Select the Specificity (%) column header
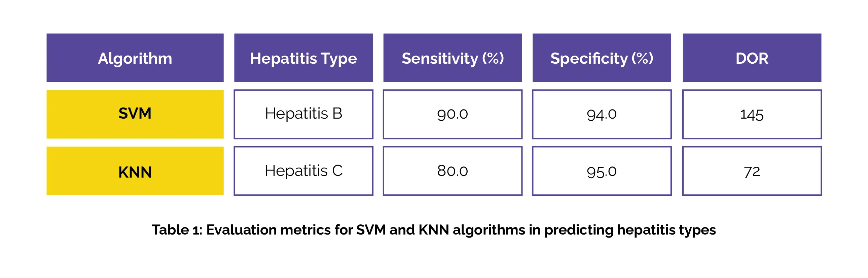The height and width of the screenshot is (278, 868). [x=602, y=58]
